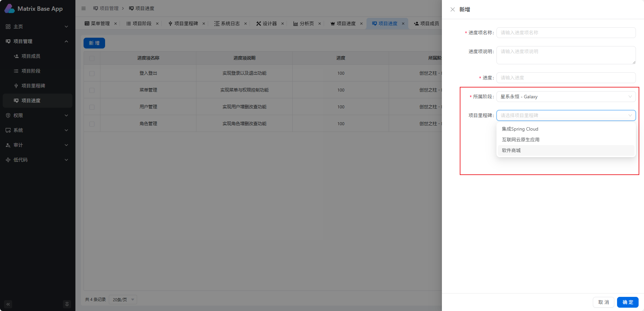Click the hamburger menu collapse icon
Viewport: 644px width, 311px height.
[84, 8]
